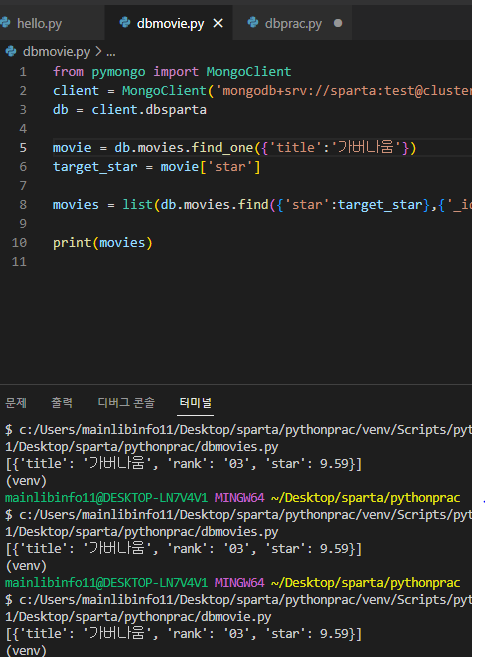Click the last terminal result line with 9.59

pos(183,634)
